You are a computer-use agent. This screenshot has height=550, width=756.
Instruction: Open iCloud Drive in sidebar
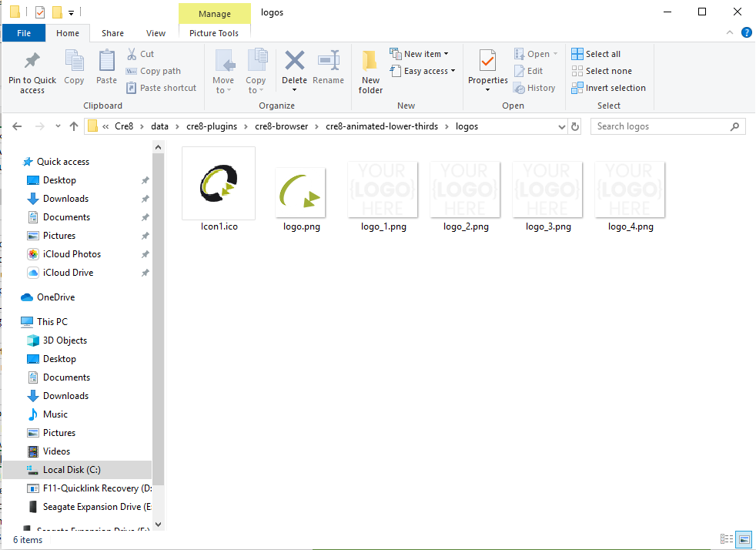[x=60, y=273]
